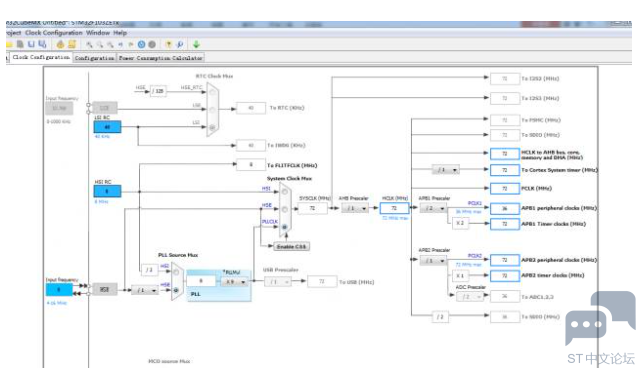This screenshot has height=374, width=644.
Task: Click the "/ 128" HSE divider box
Action: coord(158,91)
